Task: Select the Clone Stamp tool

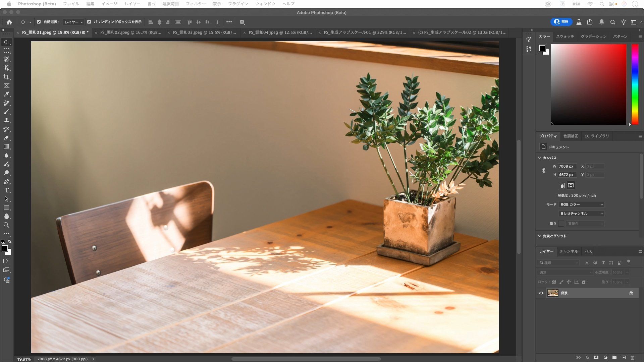Action: [x=6, y=121]
